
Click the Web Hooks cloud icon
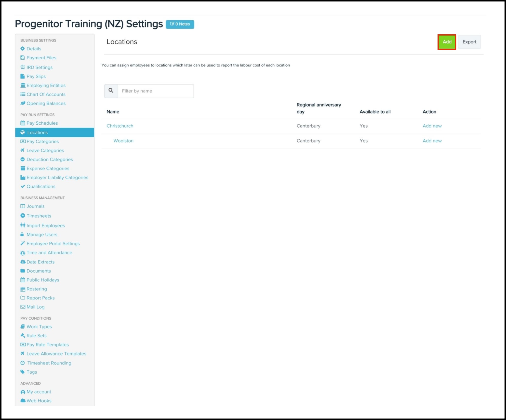tap(23, 401)
